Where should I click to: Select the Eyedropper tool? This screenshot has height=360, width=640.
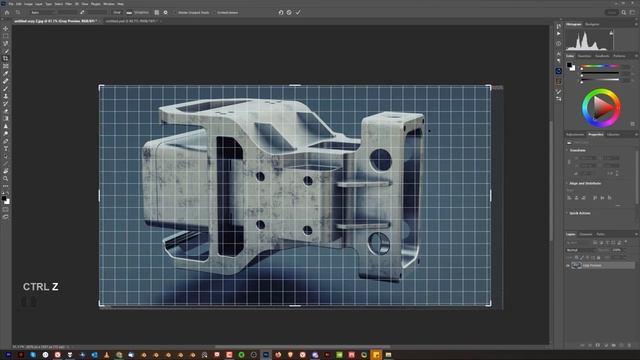pos(6,73)
